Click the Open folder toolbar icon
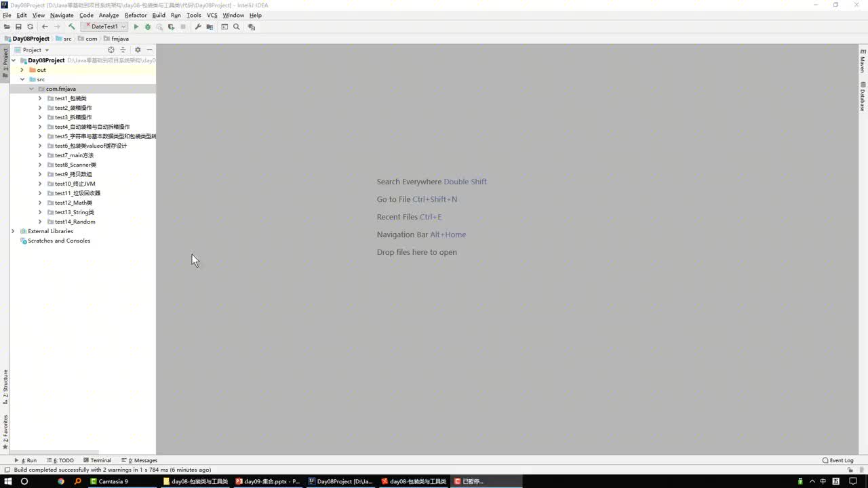 pyautogui.click(x=7, y=27)
